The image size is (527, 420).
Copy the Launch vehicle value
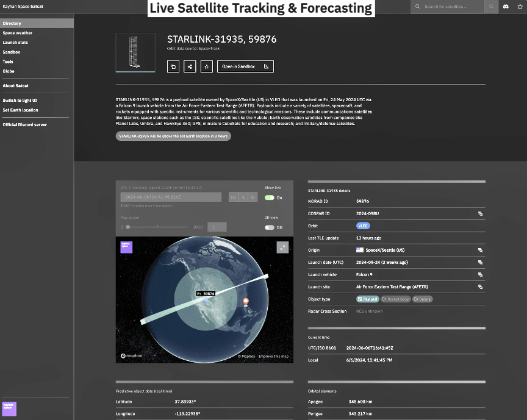coord(480,275)
